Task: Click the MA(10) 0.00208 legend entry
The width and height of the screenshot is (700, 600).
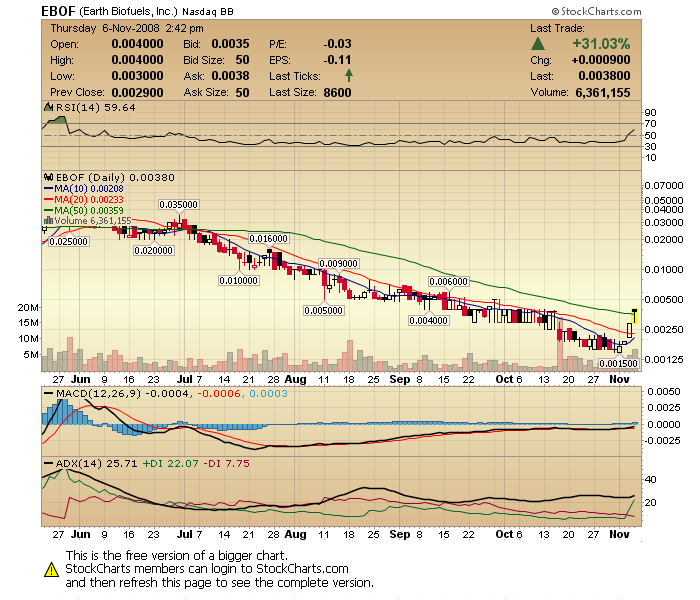Action: click(89, 189)
